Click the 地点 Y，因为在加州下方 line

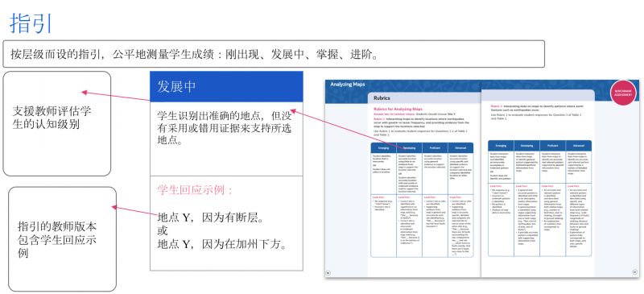coord(222,244)
